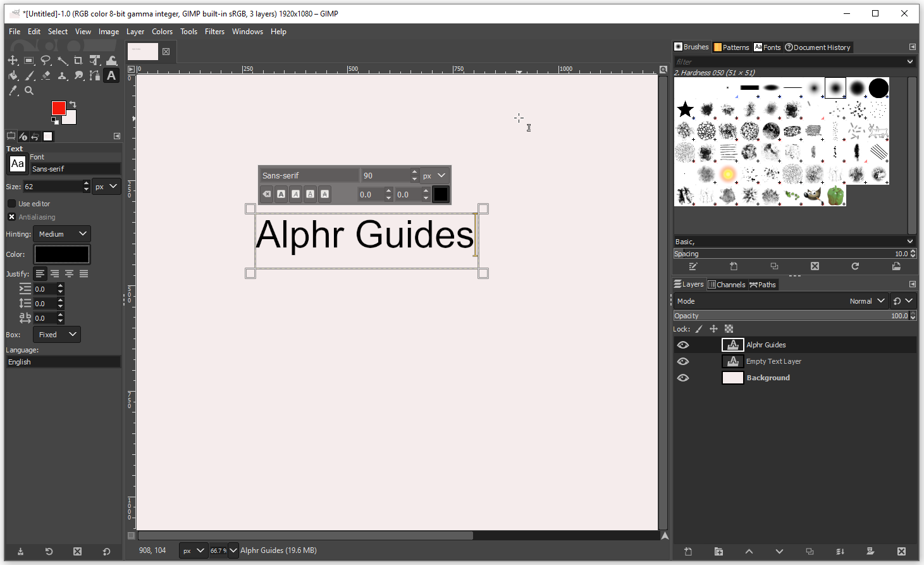
Task: Select the Crop tool
Action: [x=78, y=61]
